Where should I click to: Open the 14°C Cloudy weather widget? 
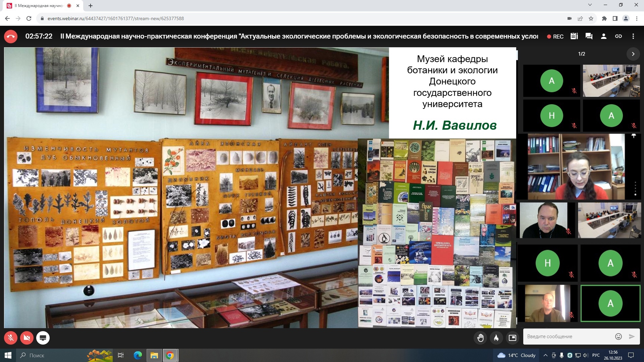point(517,355)
